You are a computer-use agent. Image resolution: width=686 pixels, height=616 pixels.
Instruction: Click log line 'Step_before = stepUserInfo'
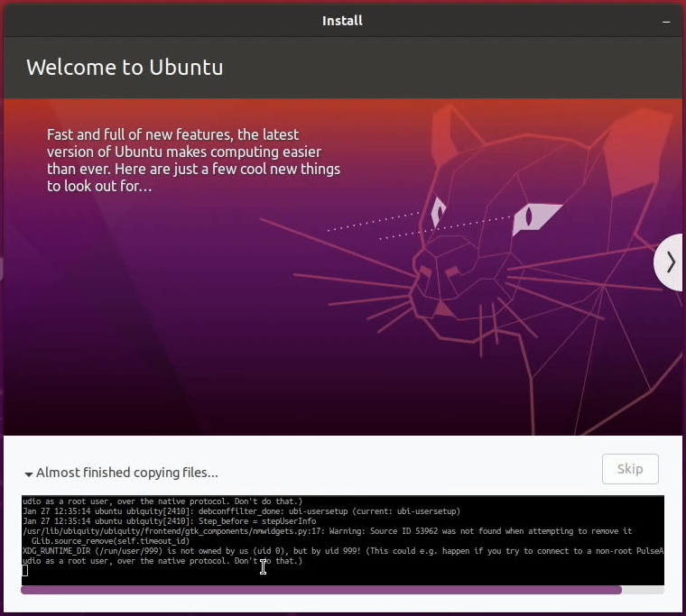click(170, 521)
